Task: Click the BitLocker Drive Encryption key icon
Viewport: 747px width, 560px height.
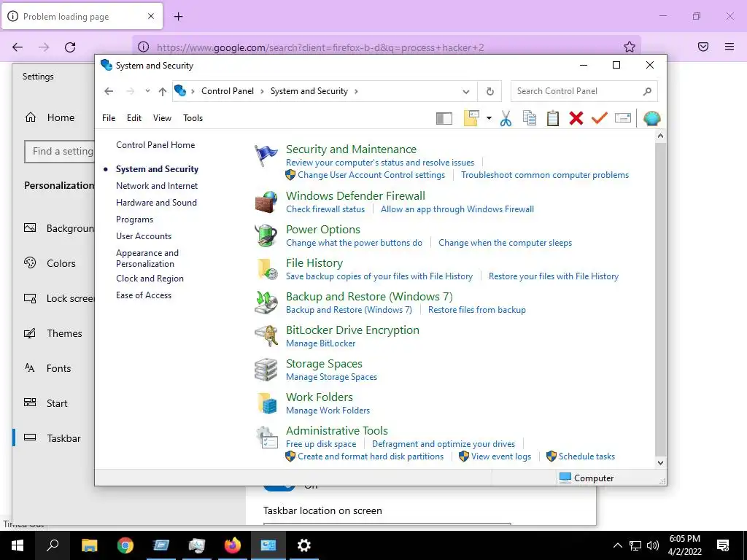Action: [x=266, y=336]
